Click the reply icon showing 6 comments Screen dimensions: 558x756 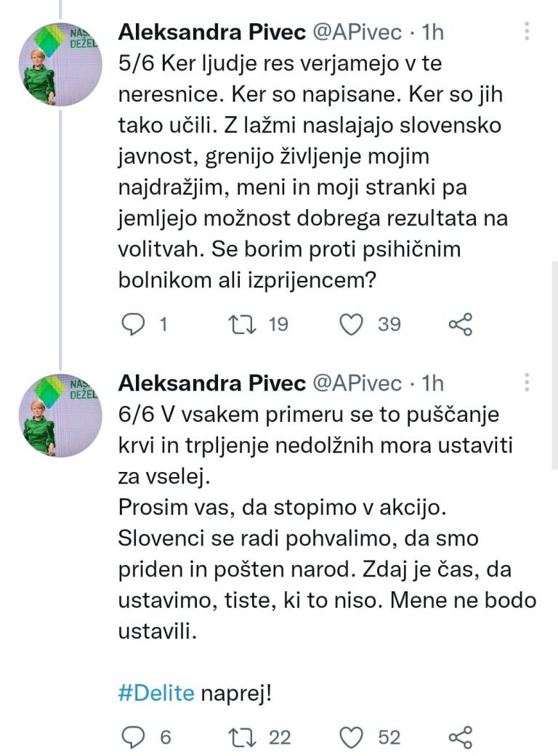(x=134, y=737)
